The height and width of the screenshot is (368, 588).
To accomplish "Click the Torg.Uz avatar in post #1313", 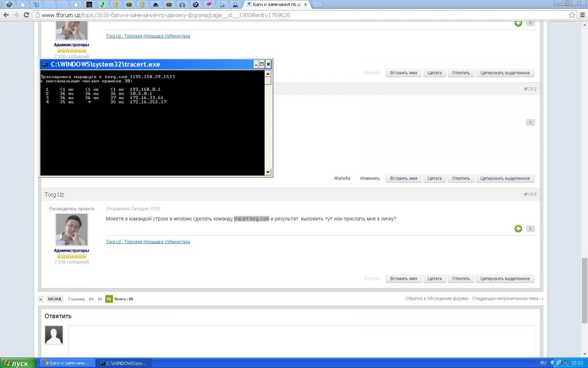I will tap(72, 230).
